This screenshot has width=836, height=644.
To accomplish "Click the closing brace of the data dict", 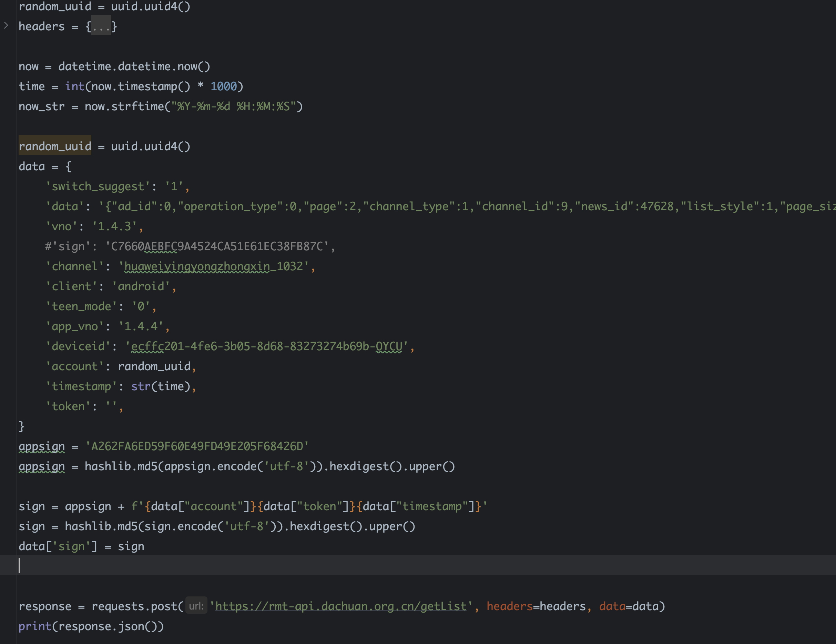I will pos(21,426).
